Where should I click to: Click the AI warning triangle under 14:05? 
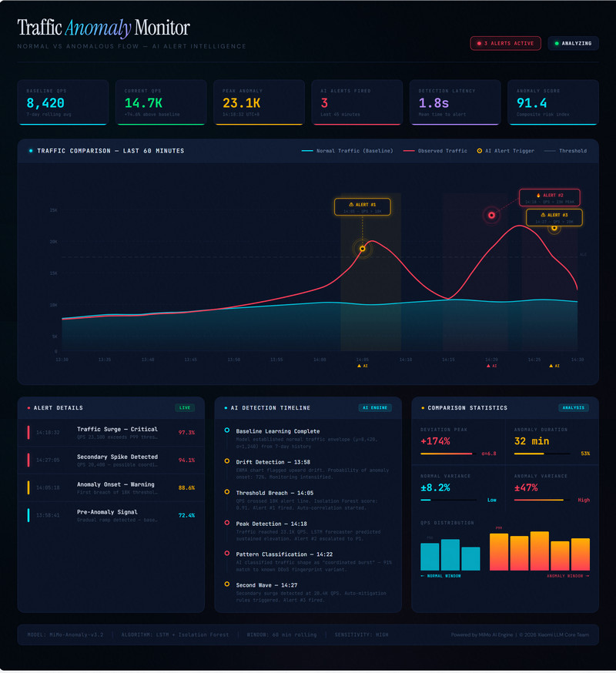[363, 366]
